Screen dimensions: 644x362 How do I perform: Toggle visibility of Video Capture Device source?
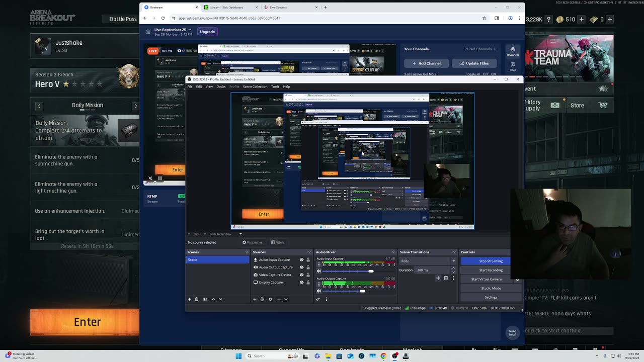click(301, 275)
